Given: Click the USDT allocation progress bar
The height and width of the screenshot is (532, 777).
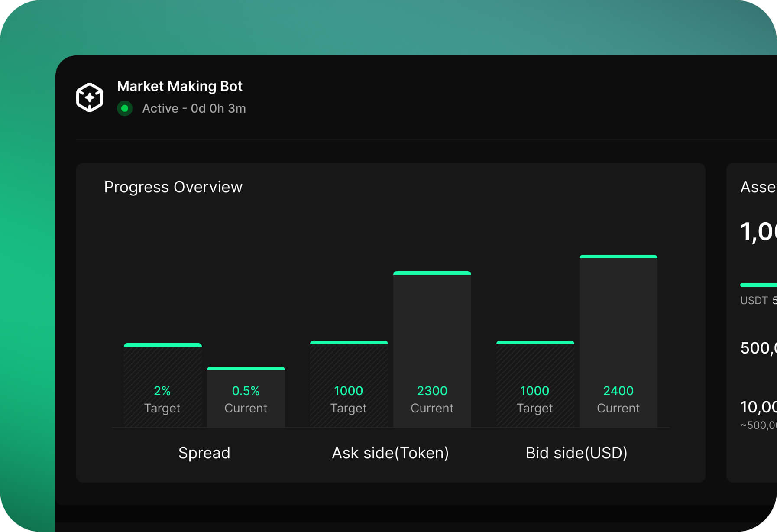Looking at the screenshot, I should point(758,285).
